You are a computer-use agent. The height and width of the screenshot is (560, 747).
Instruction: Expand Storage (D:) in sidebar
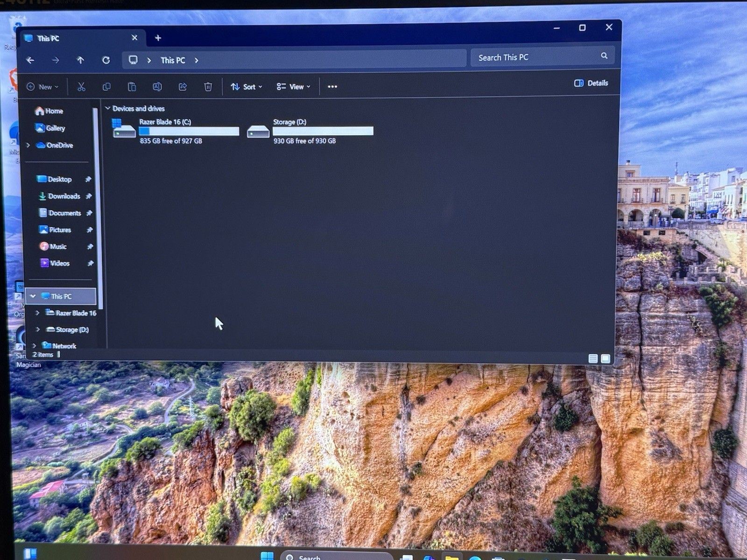pyautogui.click(x=38, y=329)
